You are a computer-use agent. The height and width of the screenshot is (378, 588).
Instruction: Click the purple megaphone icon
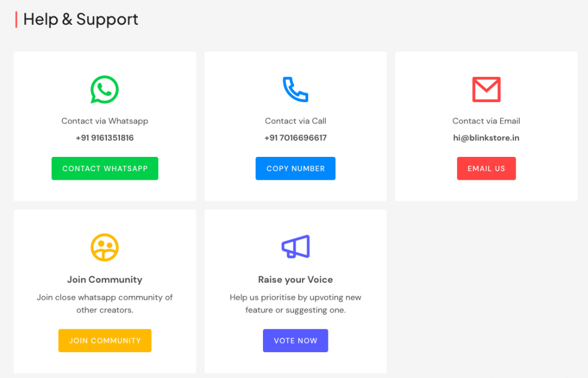point(295,247)
